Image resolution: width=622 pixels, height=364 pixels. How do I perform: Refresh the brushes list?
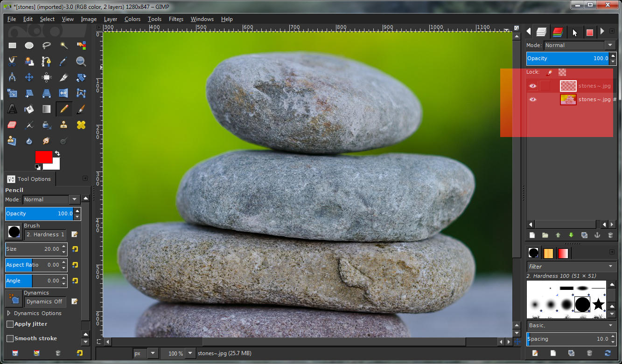(608, 353)
